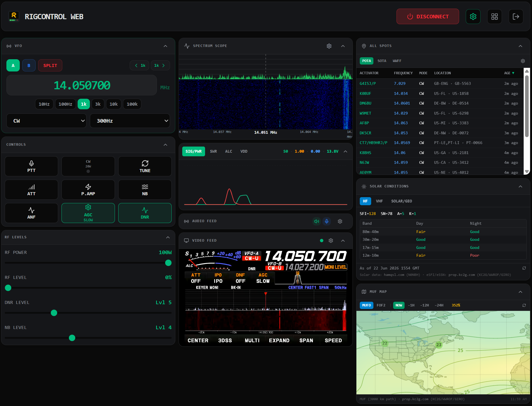The image size is (532, 406).
Task: Open the green settings gear in header
Action: (x=473, y=17)
